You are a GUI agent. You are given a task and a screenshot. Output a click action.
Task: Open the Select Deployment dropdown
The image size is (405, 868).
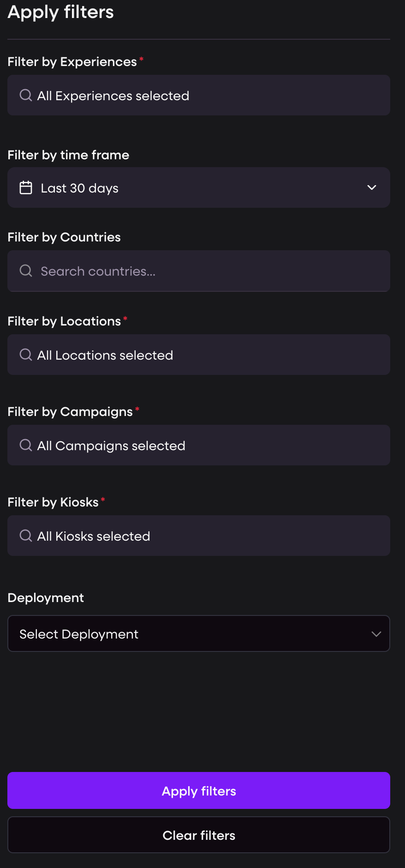(x=199, y=633)
